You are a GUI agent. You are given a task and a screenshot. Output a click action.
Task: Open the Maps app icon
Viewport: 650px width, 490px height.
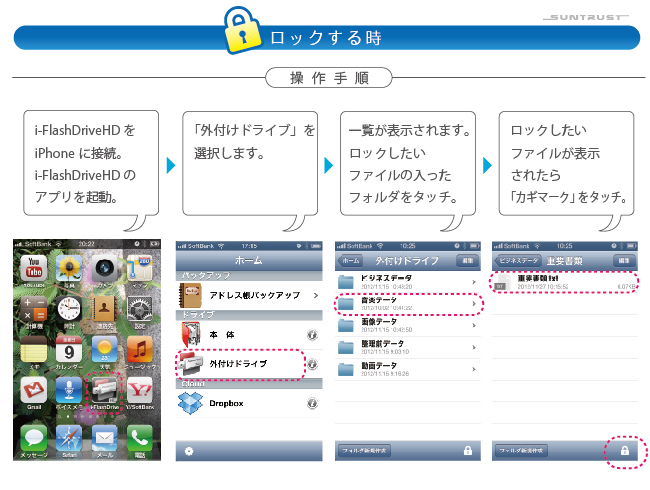140,269
